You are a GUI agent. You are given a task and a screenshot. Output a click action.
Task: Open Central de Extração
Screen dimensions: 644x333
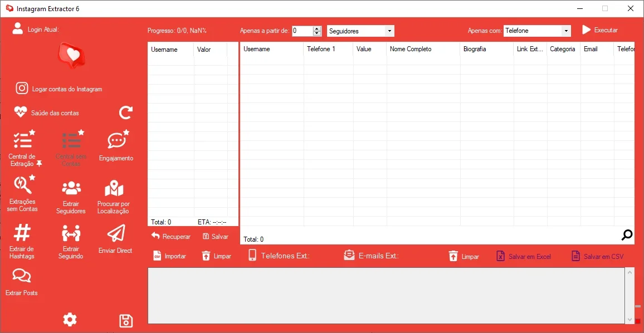[25, 148]
